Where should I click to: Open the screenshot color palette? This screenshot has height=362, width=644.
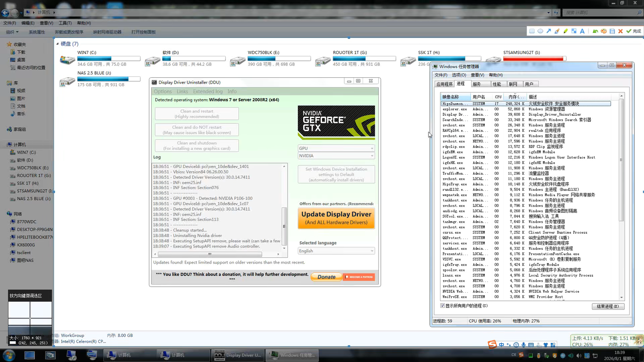[604, 31]
